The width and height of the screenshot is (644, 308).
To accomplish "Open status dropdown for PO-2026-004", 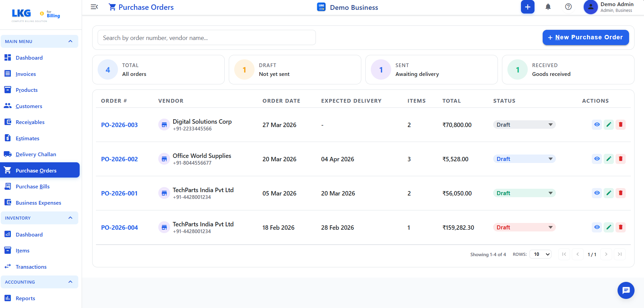I will [x=524, y=227].
